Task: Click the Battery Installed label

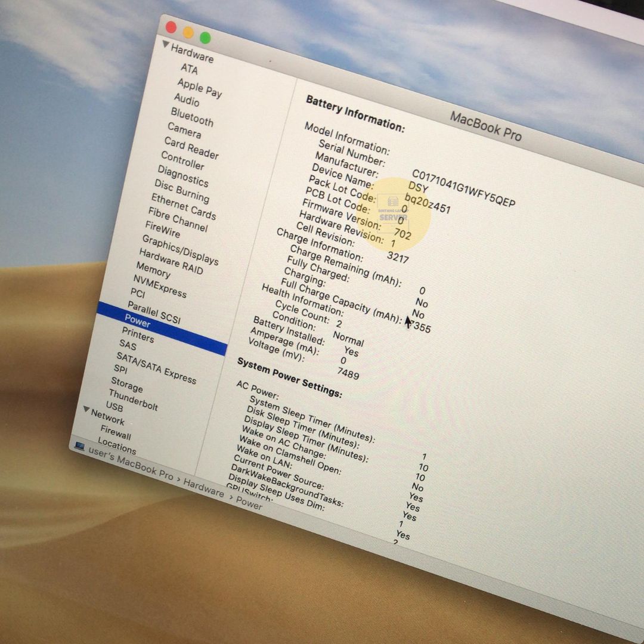Action: (x=289, y=330)
